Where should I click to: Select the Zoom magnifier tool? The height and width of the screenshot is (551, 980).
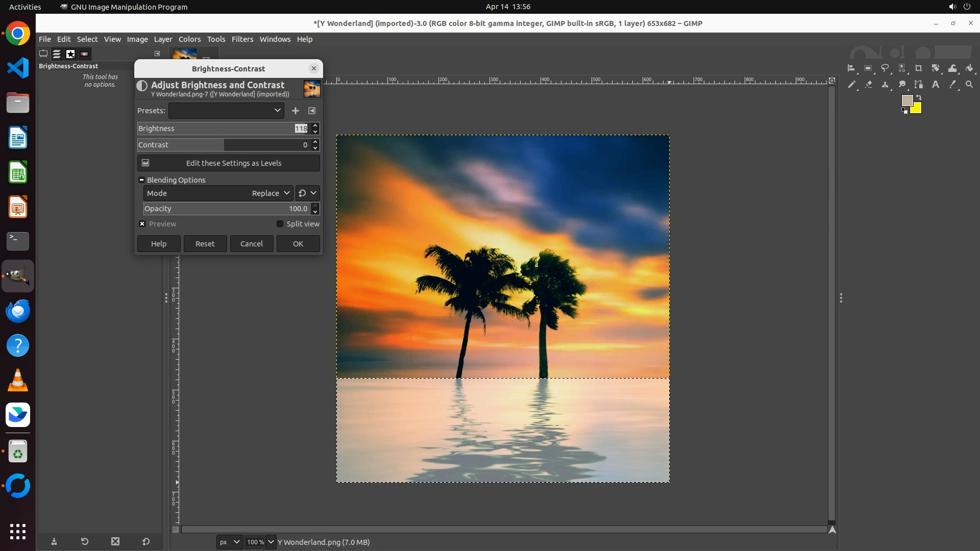click(969, 85)
